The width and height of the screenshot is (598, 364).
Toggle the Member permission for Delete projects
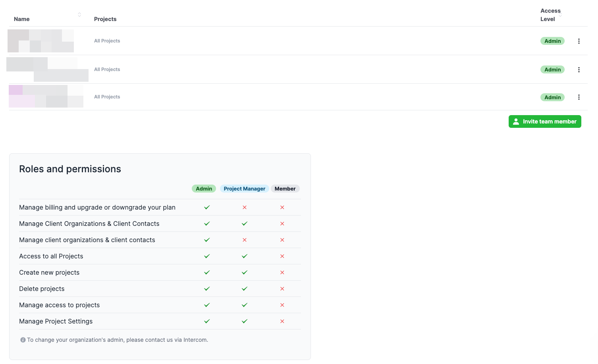pyautogui.click(x=282, y=289)
